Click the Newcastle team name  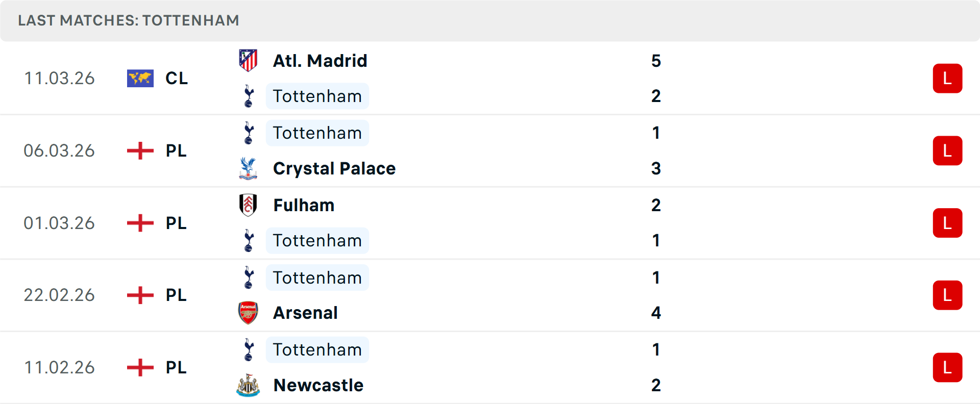pos(318,385)
